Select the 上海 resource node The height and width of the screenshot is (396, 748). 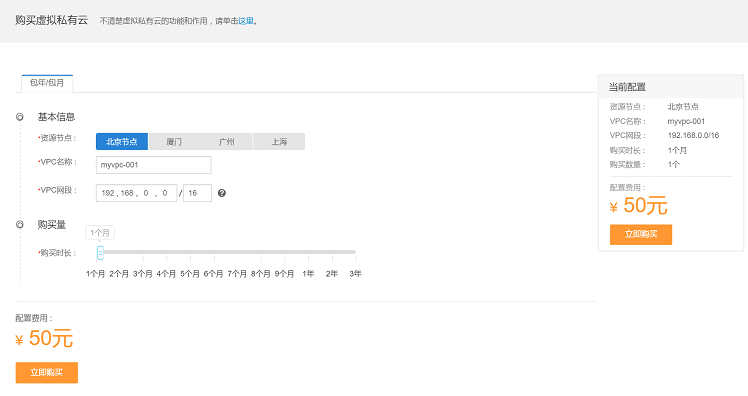pyautogui.click(x=279, y=142)
